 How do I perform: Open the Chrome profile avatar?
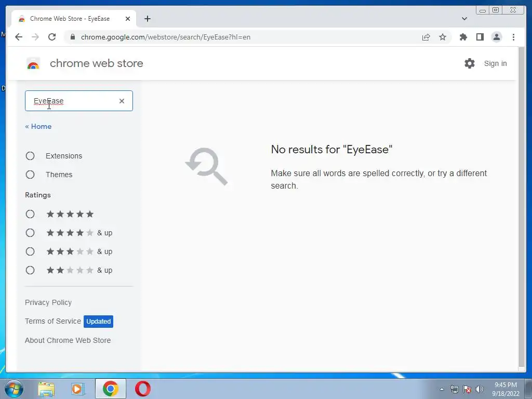(x=496, y=37)
